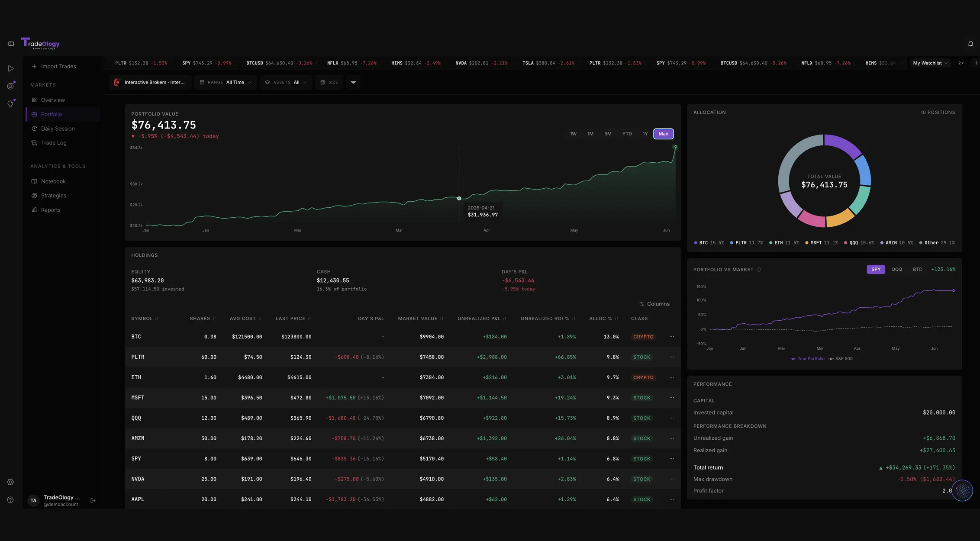The height and width of the screenshot is (541, 980).
Task: Change ticker speed 2x control
Action: coord(961,63)
